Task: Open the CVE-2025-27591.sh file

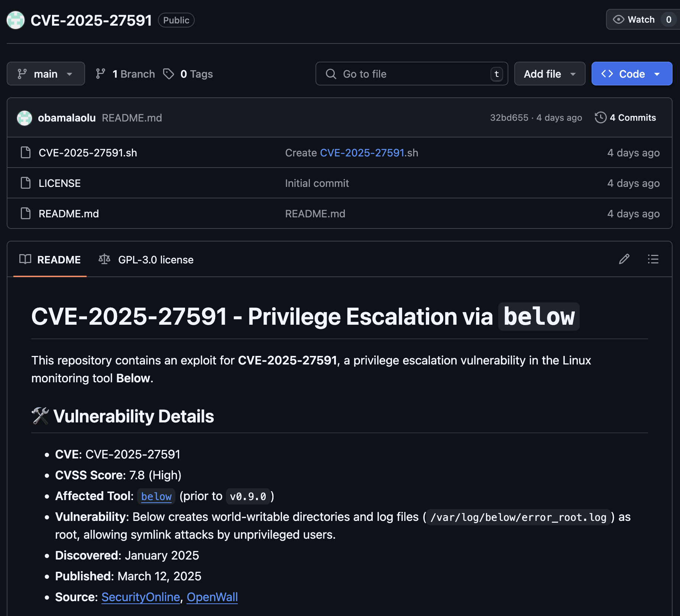Action: click(88, 153)
